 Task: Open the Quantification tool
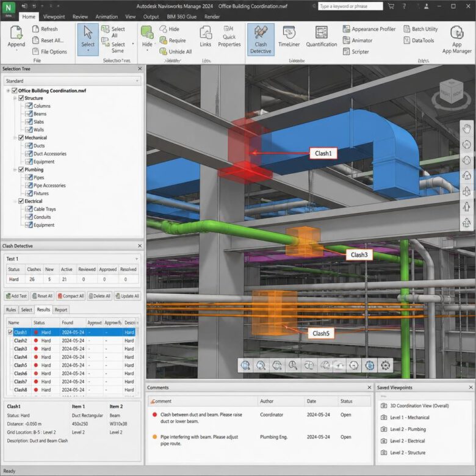(x=321, y=37)
